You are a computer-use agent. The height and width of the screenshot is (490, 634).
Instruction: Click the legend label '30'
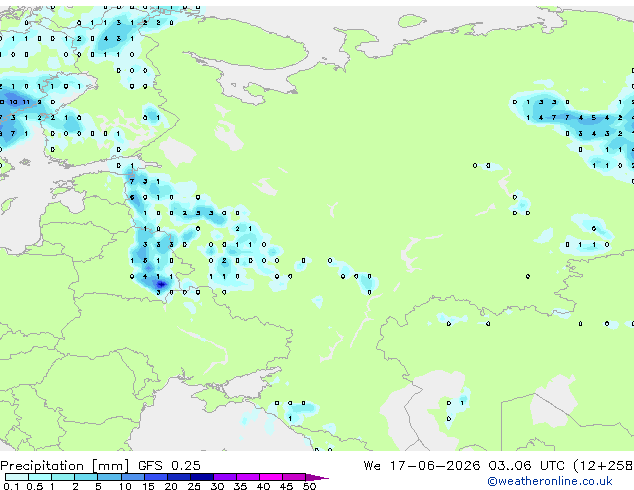point(217,486)
